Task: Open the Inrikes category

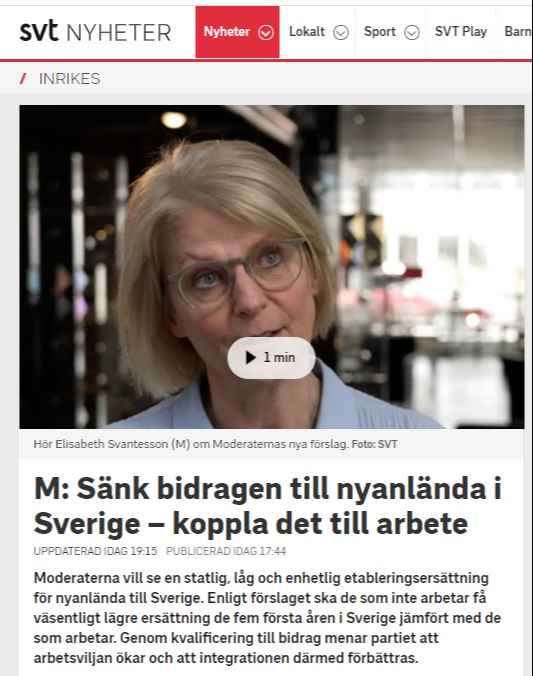Action: 70,79
